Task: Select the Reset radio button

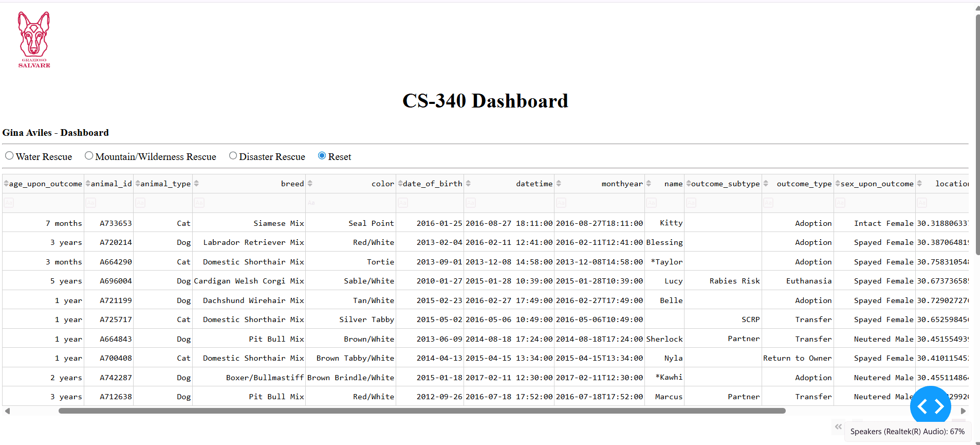Action: coord(322,155)
